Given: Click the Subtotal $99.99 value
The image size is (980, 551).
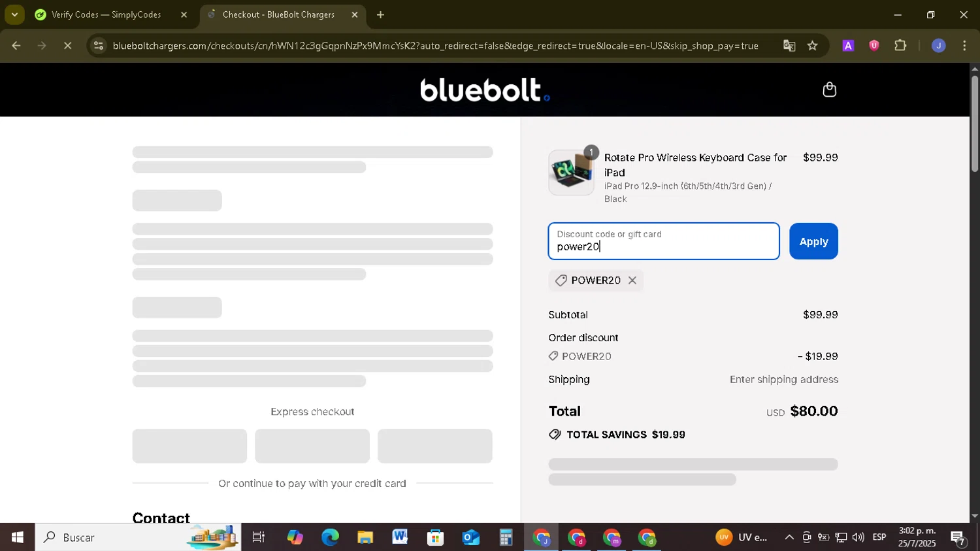Looking at the screenshot, I should [820, 315].
